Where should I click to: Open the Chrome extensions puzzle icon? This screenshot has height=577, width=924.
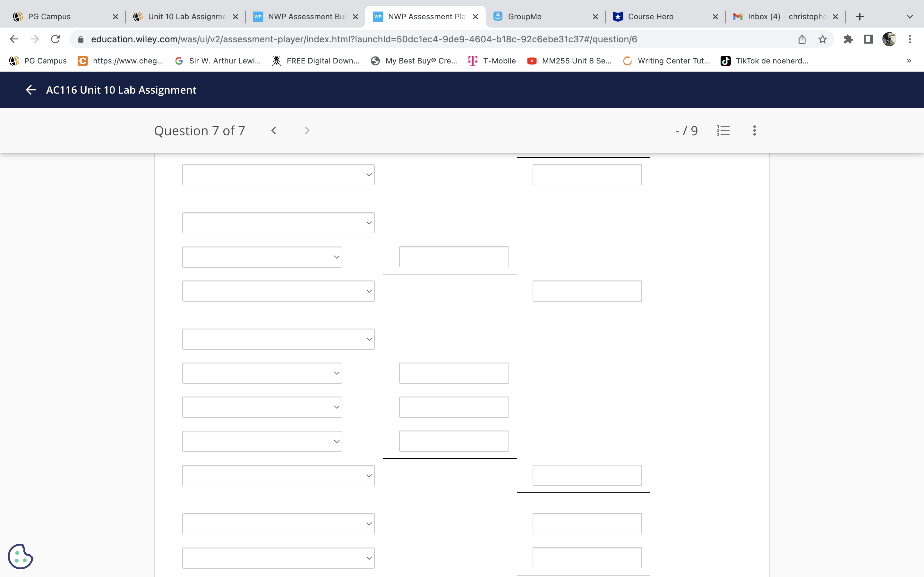pos(848,39)
